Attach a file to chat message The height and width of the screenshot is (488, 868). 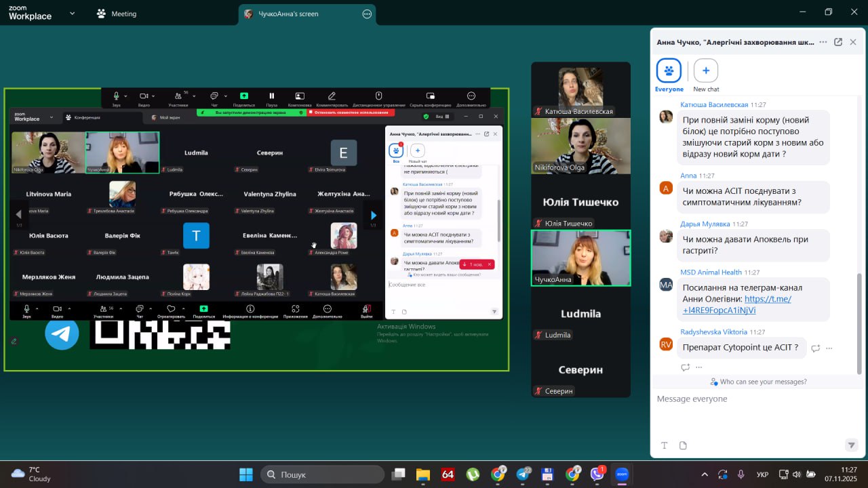click(683, 445)
